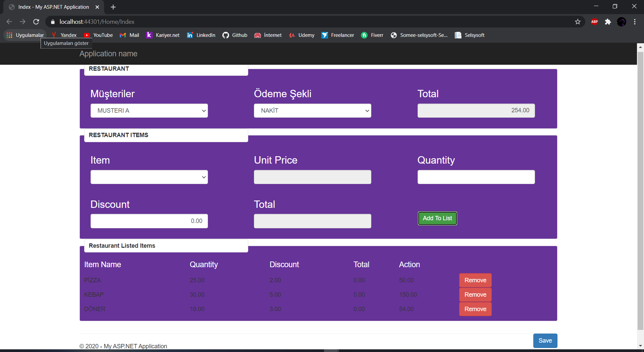Open the Udemy bookmark
Viewport: 644px width, 352px height.
(x=301, y=35)
